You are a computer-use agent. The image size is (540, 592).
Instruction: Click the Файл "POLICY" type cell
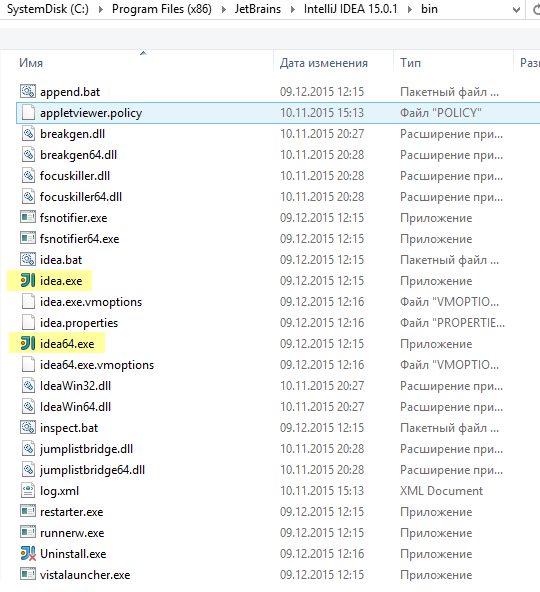tap(441, 113)
